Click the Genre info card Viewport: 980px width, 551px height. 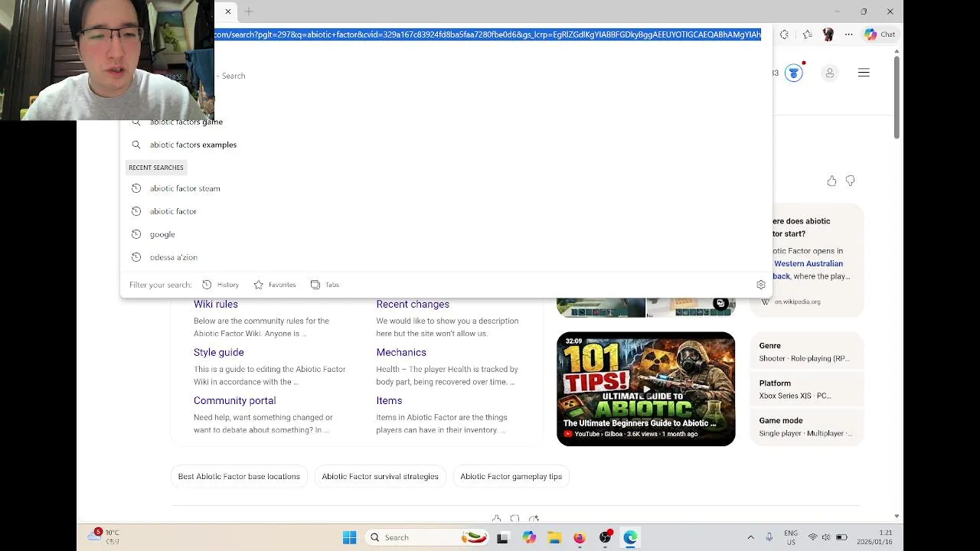pyautogui.click(x=807, y=352)
